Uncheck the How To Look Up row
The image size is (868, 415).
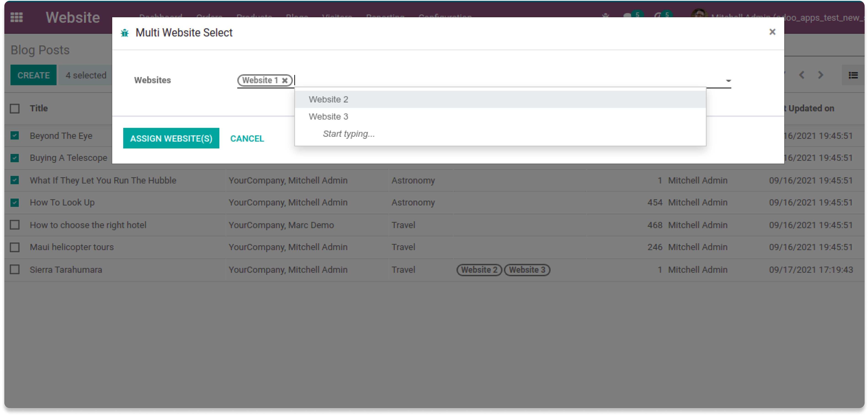tap(15, 202)
